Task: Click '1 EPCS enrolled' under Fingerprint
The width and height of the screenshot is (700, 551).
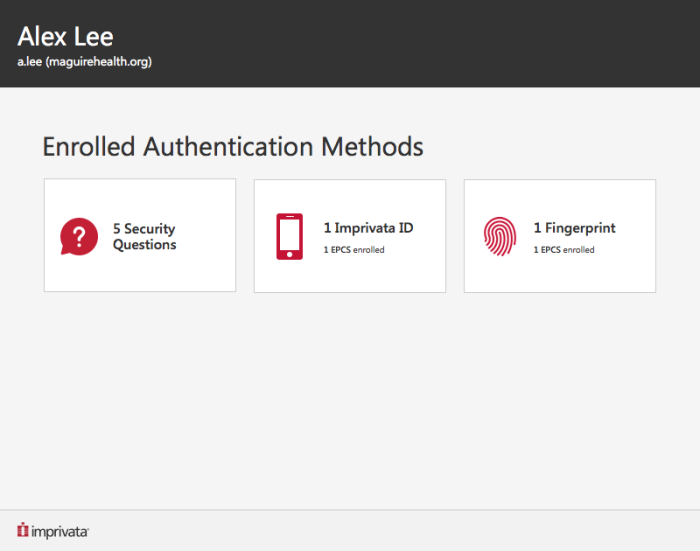Action: (564, 250)
